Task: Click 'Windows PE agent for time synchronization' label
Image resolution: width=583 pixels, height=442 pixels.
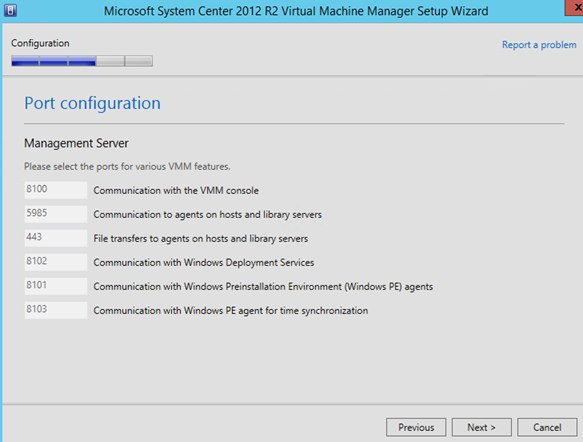Action: [231, 310]
